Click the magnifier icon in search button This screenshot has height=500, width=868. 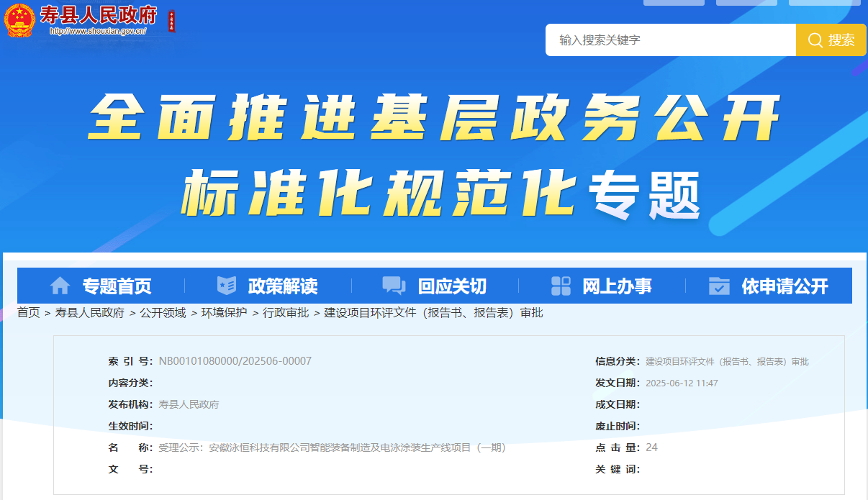[x=815, y=40]
